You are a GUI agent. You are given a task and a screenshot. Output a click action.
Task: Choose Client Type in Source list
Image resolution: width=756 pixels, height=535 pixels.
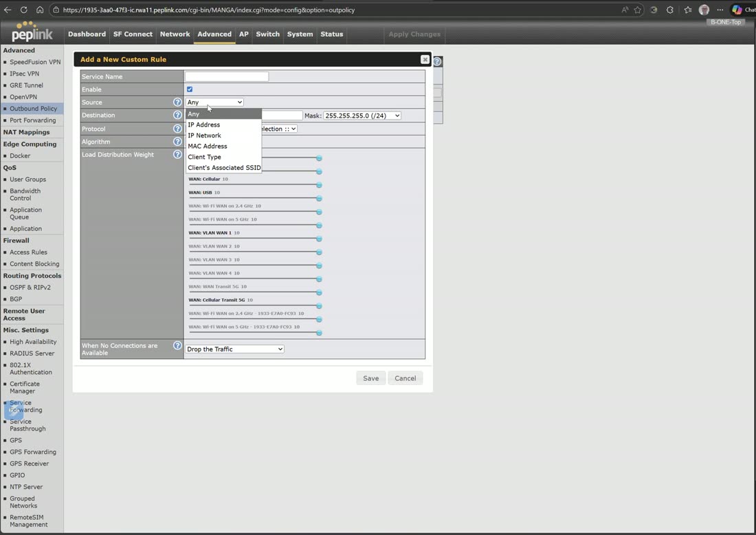pyautogui.click(x=224, y=157)
